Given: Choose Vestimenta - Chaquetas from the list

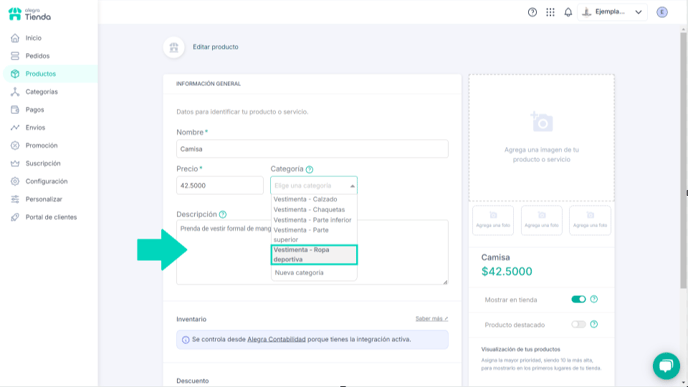Looking at the screenshot, I should tap(309, 210).
